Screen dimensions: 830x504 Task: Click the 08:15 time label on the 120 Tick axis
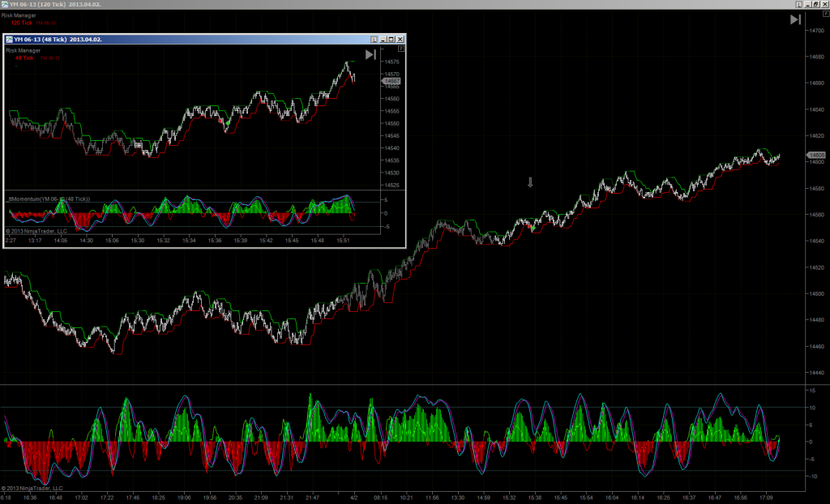(x=381, y=498)
